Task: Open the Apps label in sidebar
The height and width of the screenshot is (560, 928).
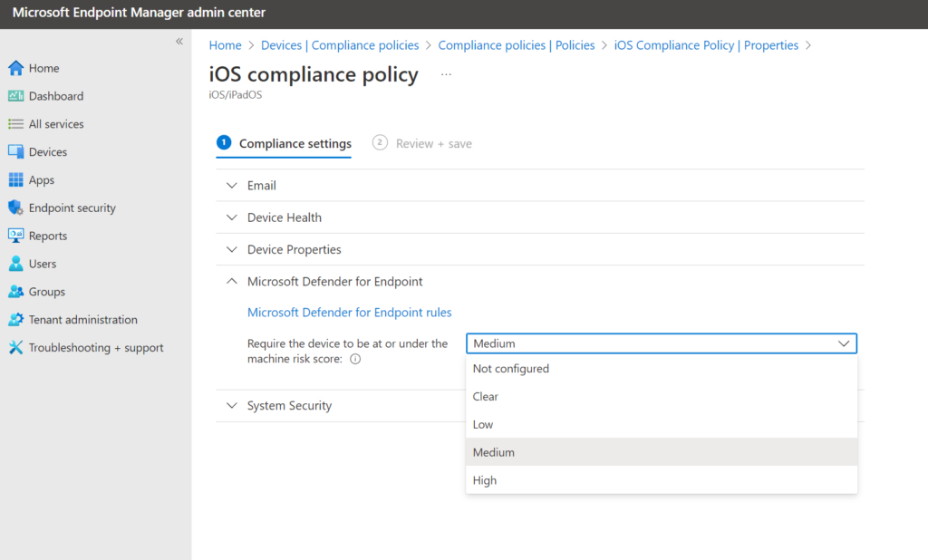Action: click(x=42, y=180)
